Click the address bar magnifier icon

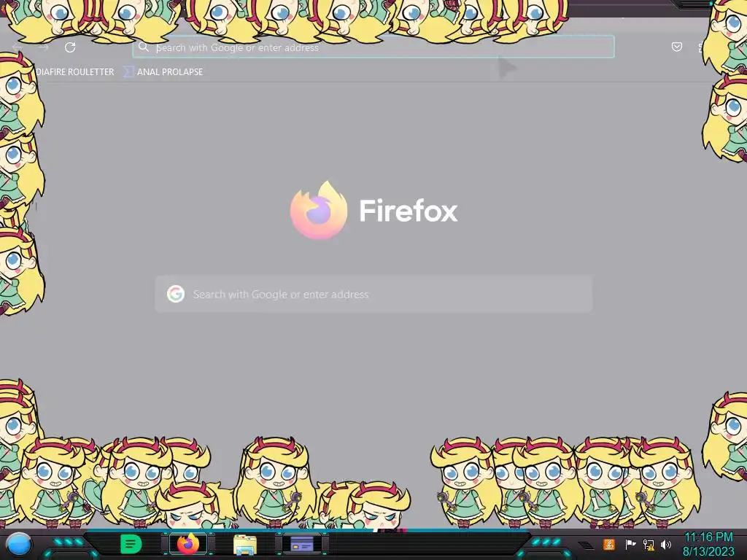pyautogui.click(x=143, y=47)
